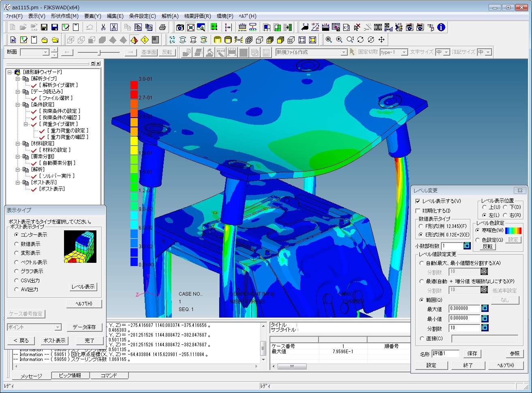The image size is (532, 393).
Task: Open the 新規ファイル作成 combo box
Action: coord(344,52)
